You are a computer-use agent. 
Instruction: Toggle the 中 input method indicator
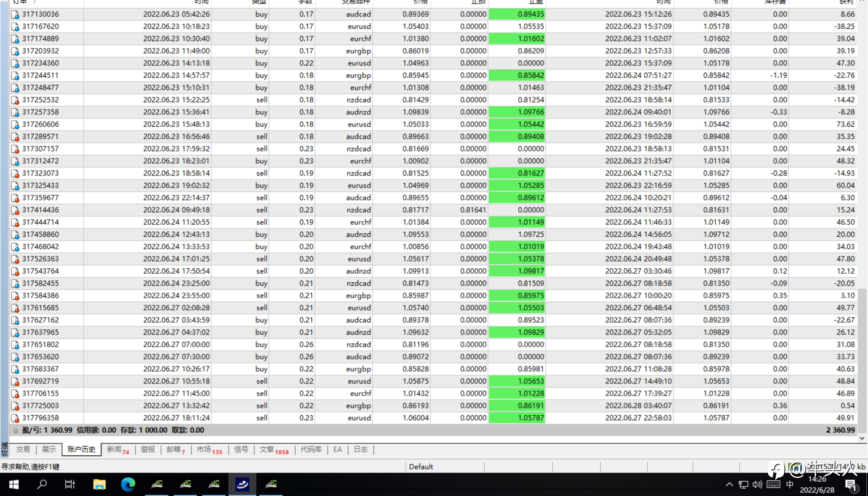pyautogui.click(x=790, y=484)
